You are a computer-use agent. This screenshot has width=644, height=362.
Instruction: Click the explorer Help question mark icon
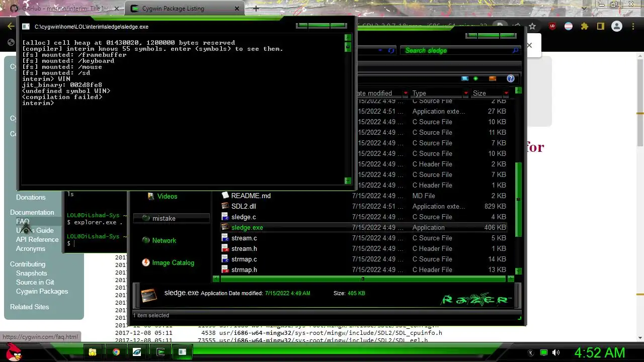[511, 78]
